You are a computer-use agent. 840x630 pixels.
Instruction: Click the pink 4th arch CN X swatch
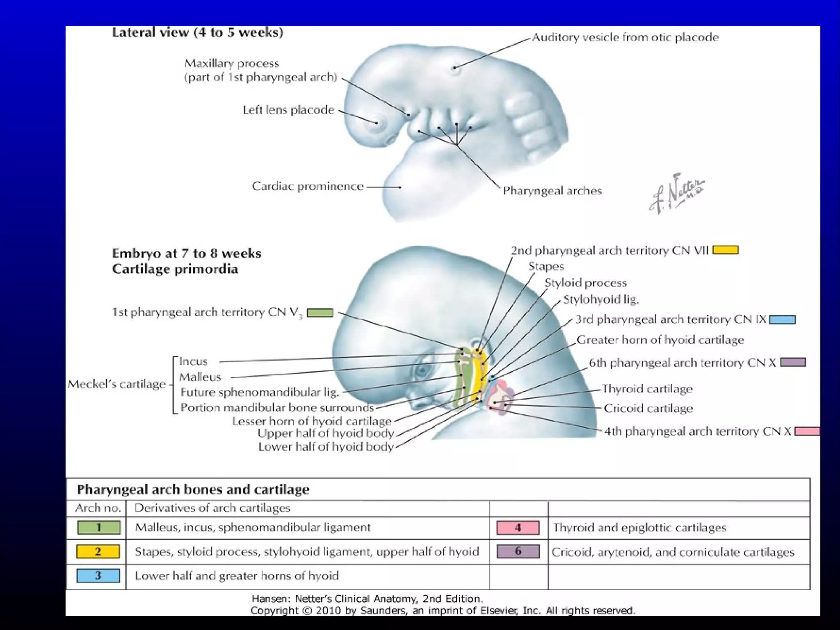(x=807, y=431)
